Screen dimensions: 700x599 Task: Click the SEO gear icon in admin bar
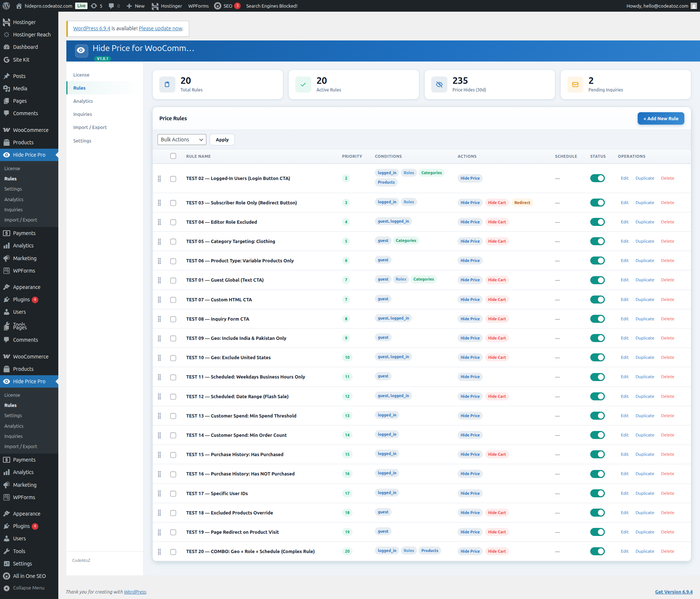click(x=218, y=6)
